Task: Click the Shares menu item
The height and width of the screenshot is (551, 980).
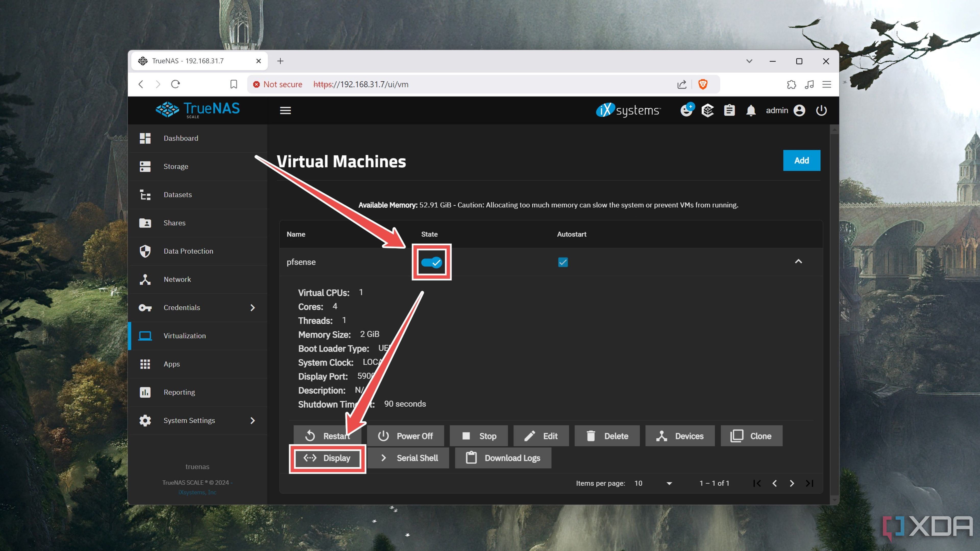Action: pos(173,223)
